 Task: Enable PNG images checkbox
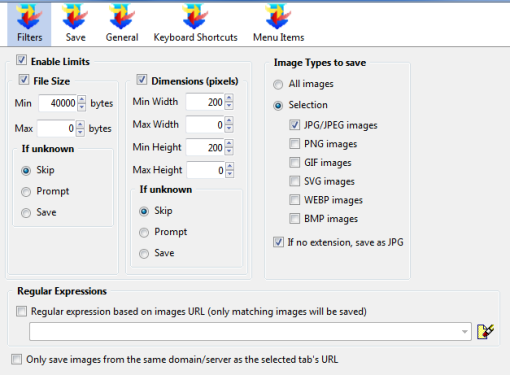tap(294, 144)
